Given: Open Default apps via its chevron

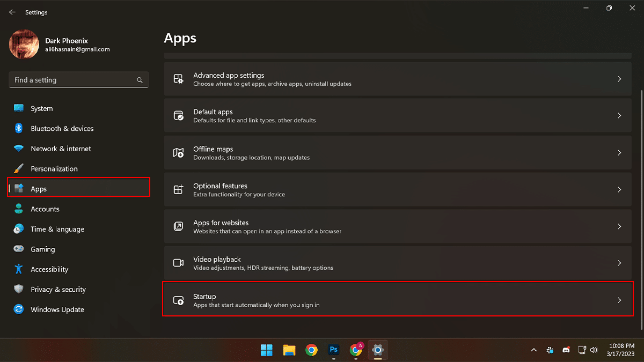Looking at the screenshot, I should coord(619,116).
